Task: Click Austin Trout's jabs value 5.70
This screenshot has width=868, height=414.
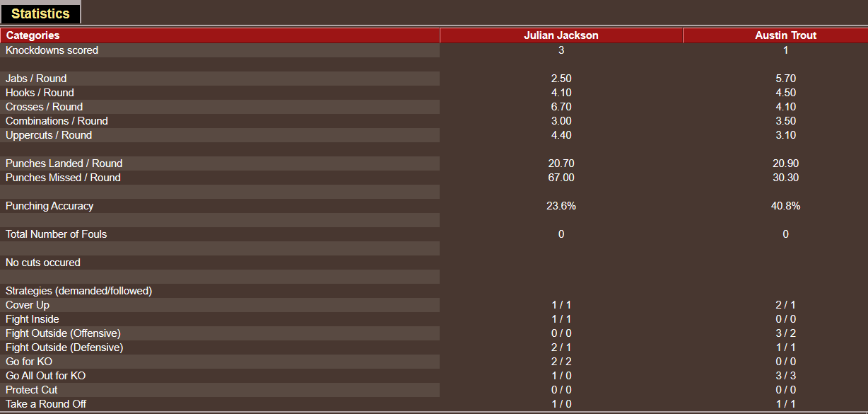Action: [785, 79]
